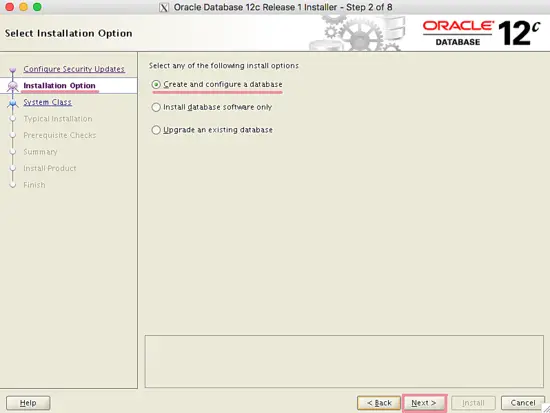Click the System Class step marker icon
550x413 pixels.
tap(13, 103)
